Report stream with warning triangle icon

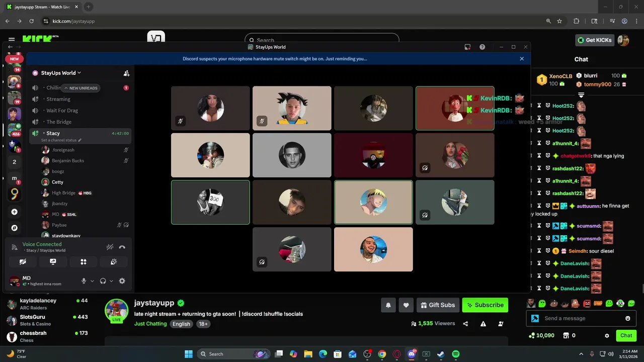tap(483, 324)
